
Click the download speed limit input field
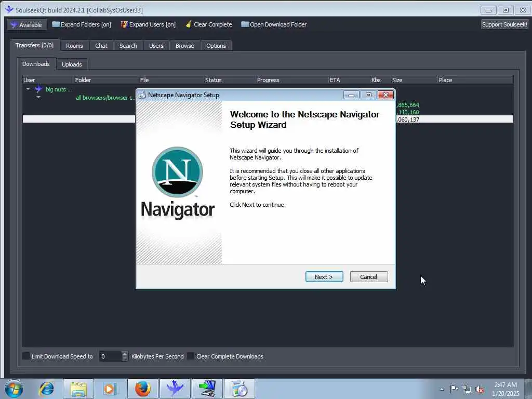click(x=110, y=356)
